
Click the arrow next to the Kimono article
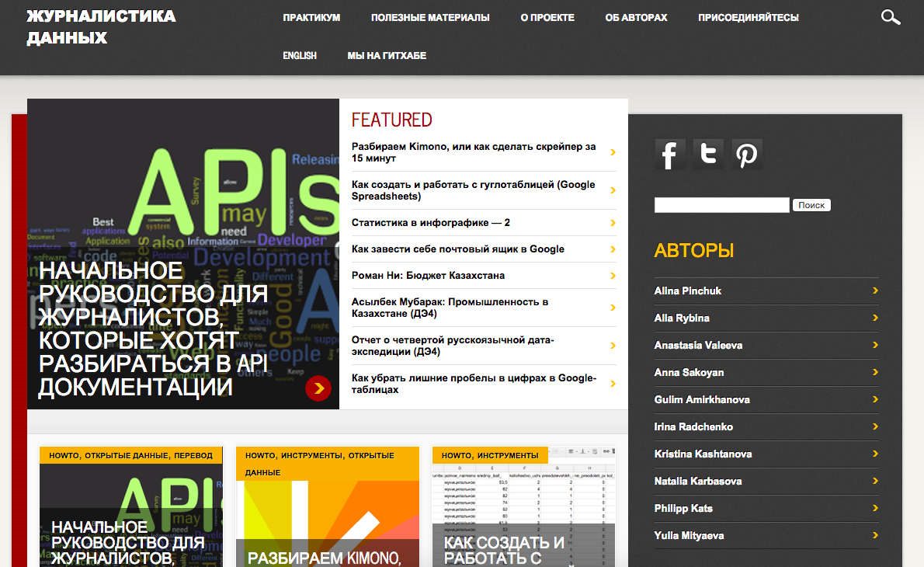click(x=613, y=152)
